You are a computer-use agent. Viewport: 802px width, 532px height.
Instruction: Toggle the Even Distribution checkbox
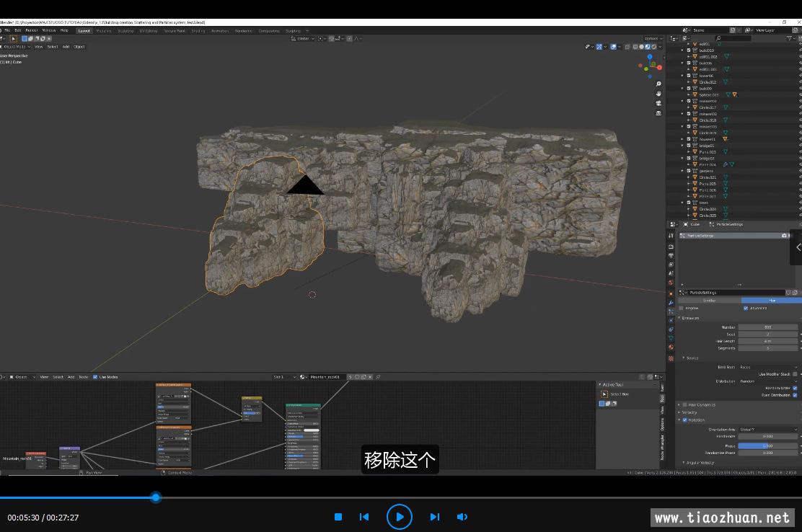(795, 394)
